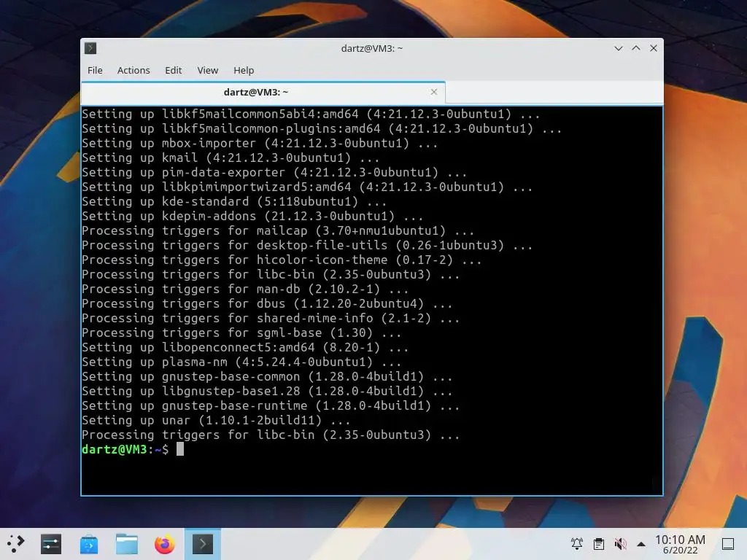Click the 'Setting up libgnustep-base1.28' line
The width and height of the screenshot is (747, 560).
tap(267, 391)
